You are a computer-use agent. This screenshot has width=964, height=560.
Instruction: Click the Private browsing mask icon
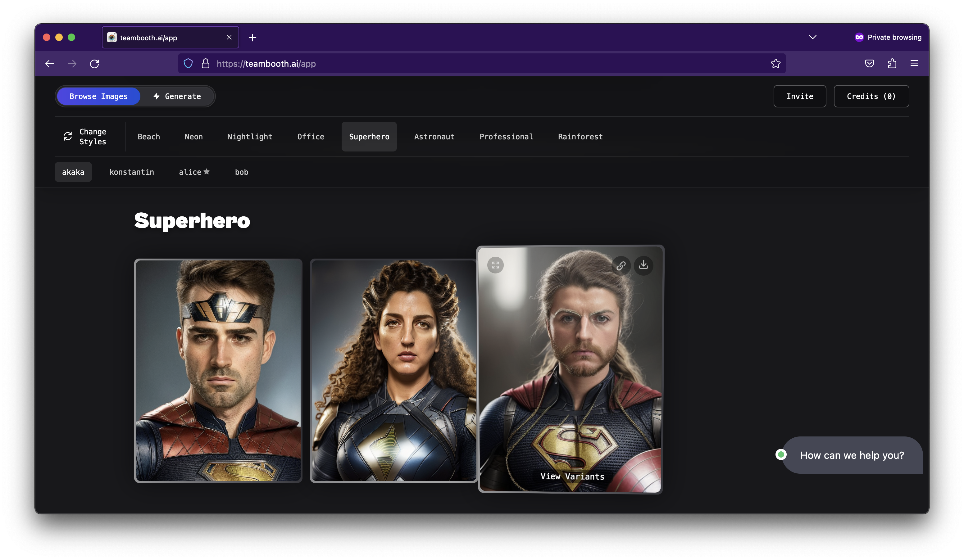pos(859,37)
